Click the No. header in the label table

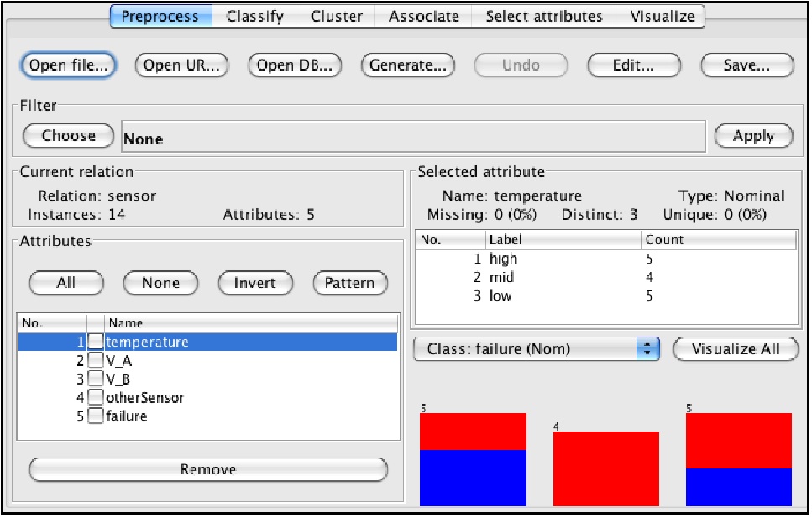pos(450,239)
